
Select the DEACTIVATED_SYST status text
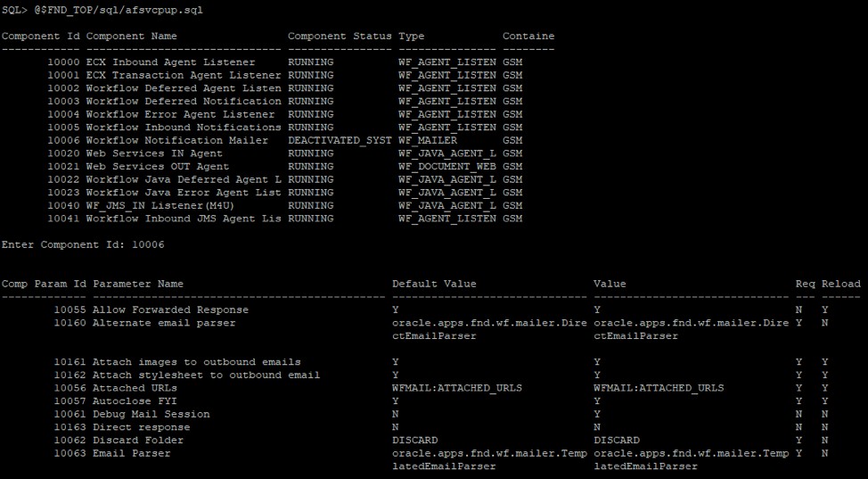coord(340,140)
